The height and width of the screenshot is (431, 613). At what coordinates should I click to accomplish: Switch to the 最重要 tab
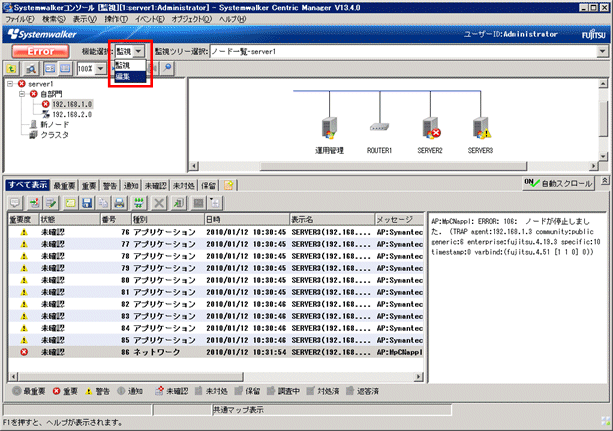pos(64,185)
